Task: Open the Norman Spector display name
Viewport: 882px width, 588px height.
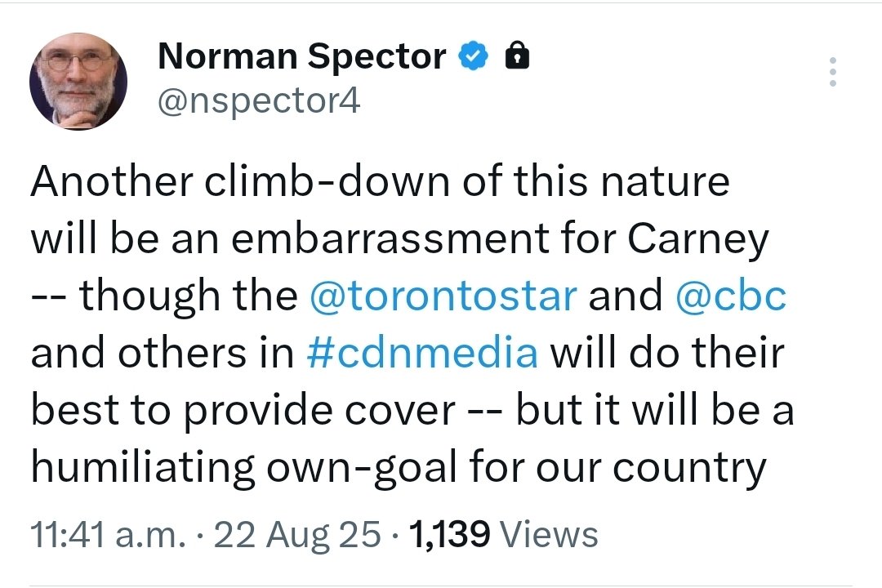Action: tap(301, 57)
